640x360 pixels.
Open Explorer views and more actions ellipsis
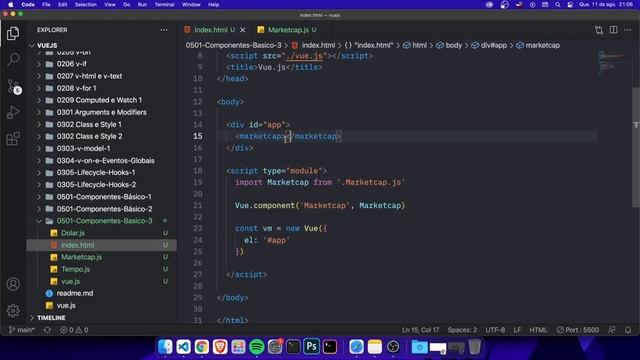pos(164,30)
